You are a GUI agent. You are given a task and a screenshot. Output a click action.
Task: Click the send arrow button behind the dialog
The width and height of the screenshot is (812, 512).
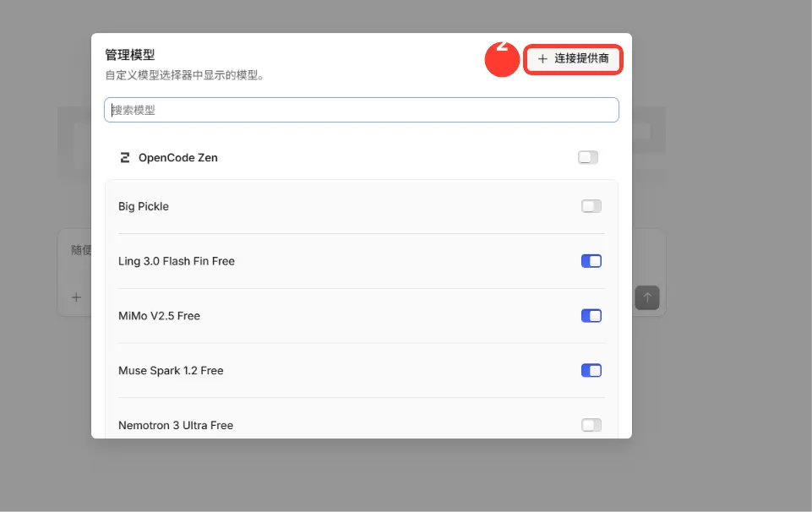coord(646,297)
